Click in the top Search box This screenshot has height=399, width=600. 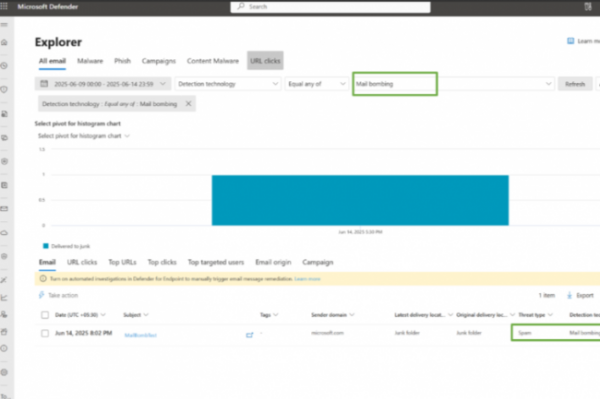(330, 7)
